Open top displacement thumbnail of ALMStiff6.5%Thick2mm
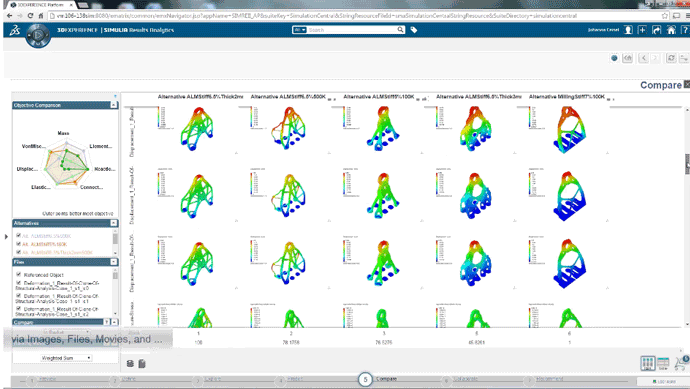The height and width of the screenshot is (389, 690). 198,129
